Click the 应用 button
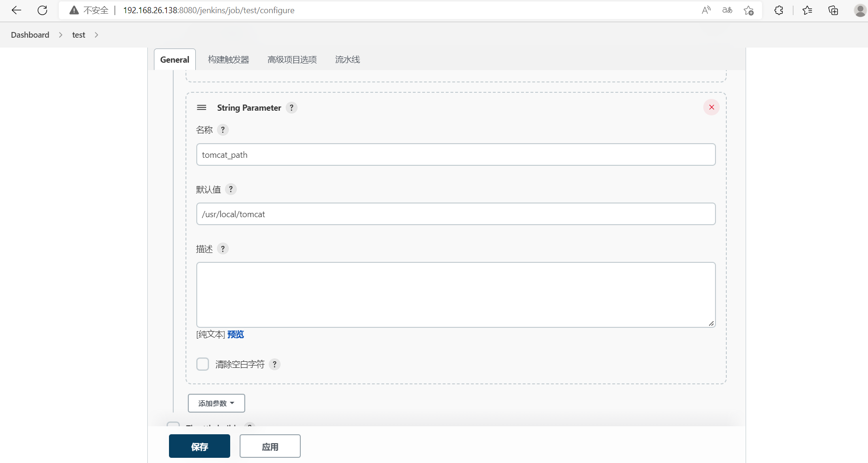The height and width of the screenshot is (463, 868). [x=270, y=446]
